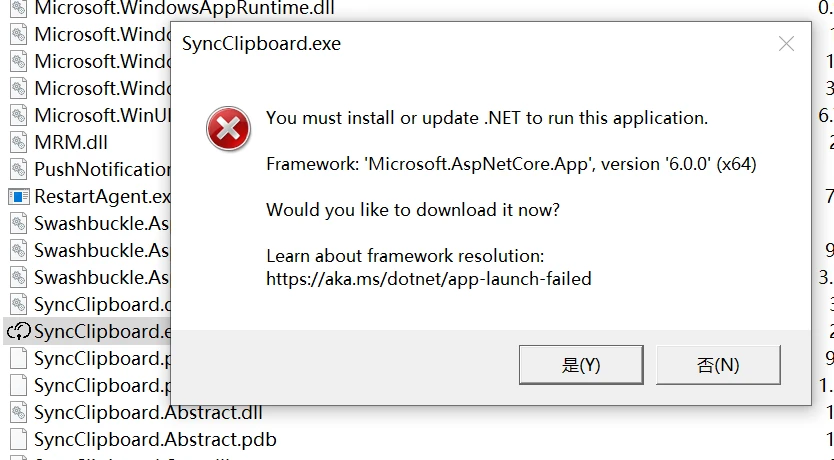Close the SyncClipboard.exe error dialog
Screen dimensions: 834x460
(786, 44)
